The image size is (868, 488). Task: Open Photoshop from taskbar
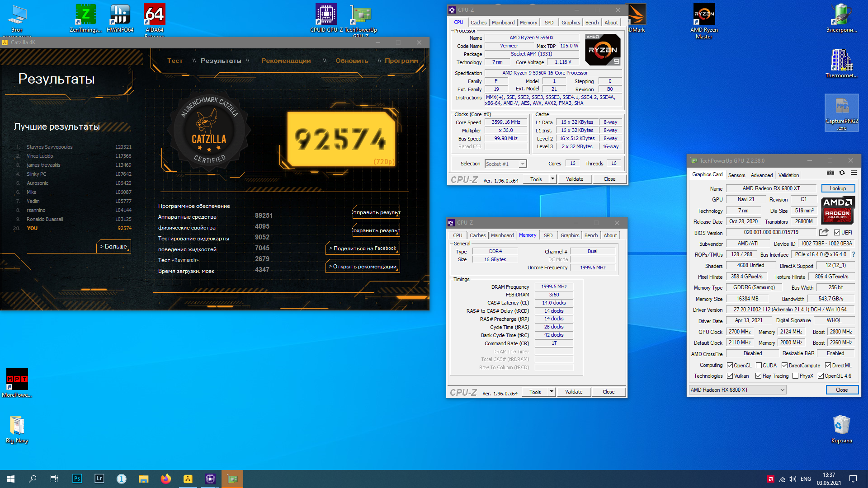[77, 479]
